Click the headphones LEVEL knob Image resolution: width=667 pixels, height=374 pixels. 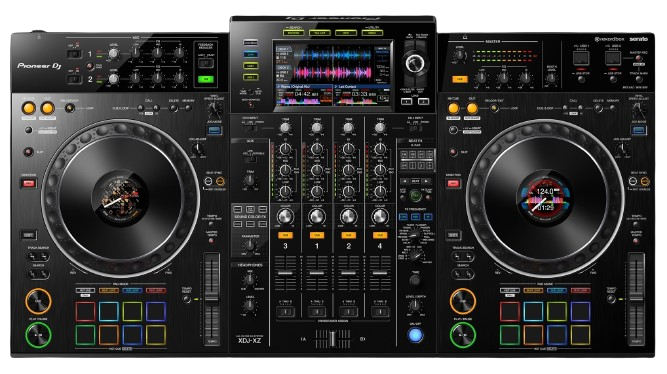[x=250, y=305]
